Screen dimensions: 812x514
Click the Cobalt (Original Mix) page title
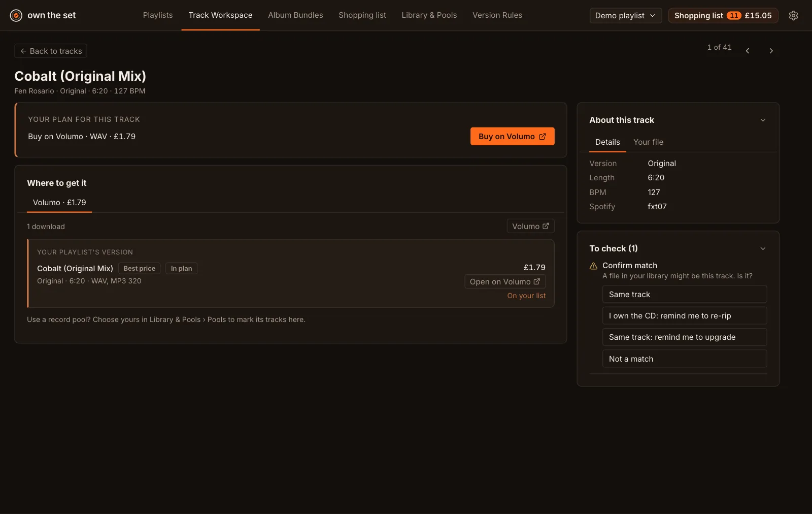80,76
